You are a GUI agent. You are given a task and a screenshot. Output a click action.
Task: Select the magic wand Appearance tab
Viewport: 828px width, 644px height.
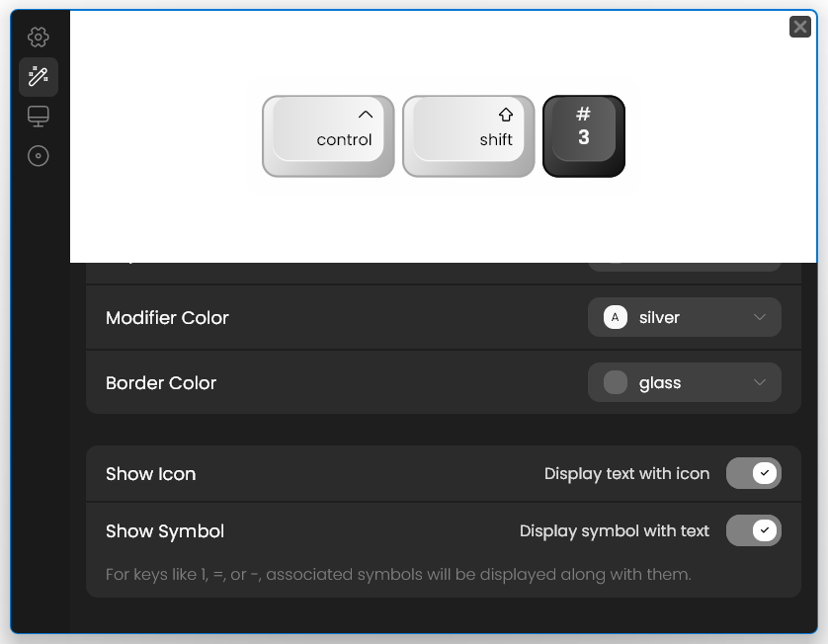(38, 77)
